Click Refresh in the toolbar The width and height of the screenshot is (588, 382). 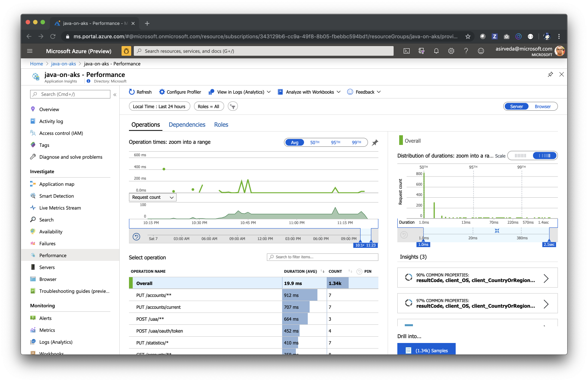[140, 92]
